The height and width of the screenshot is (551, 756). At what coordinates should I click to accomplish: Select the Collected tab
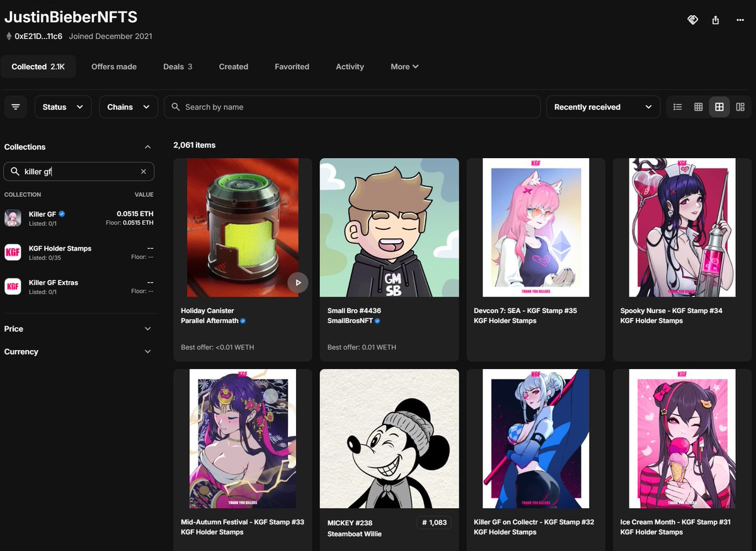coord(38,67)
